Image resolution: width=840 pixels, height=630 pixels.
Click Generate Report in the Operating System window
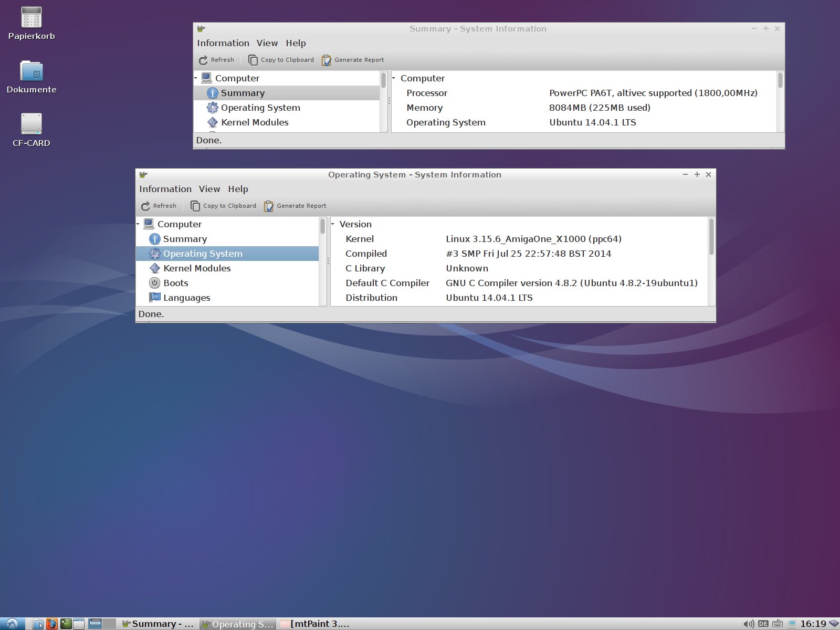pos(295,206)
